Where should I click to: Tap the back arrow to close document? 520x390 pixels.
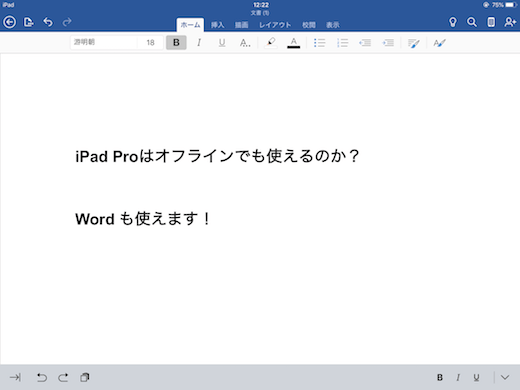click(x=9, y=22)
